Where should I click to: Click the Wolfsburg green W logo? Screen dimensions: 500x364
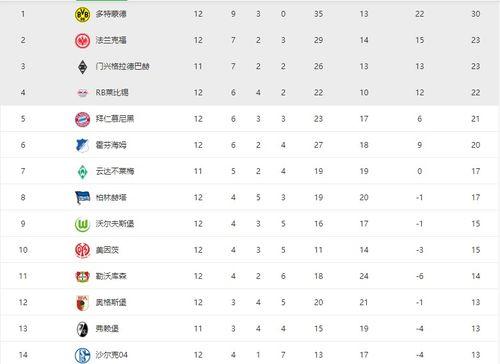coord(82,224)
